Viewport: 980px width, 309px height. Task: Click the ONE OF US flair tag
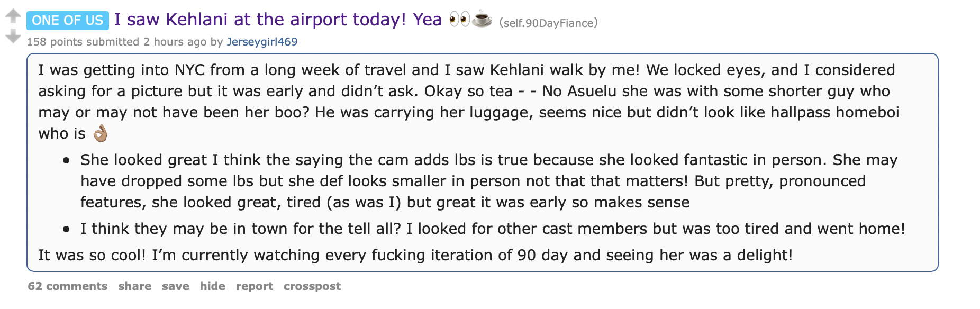[69, 20]
